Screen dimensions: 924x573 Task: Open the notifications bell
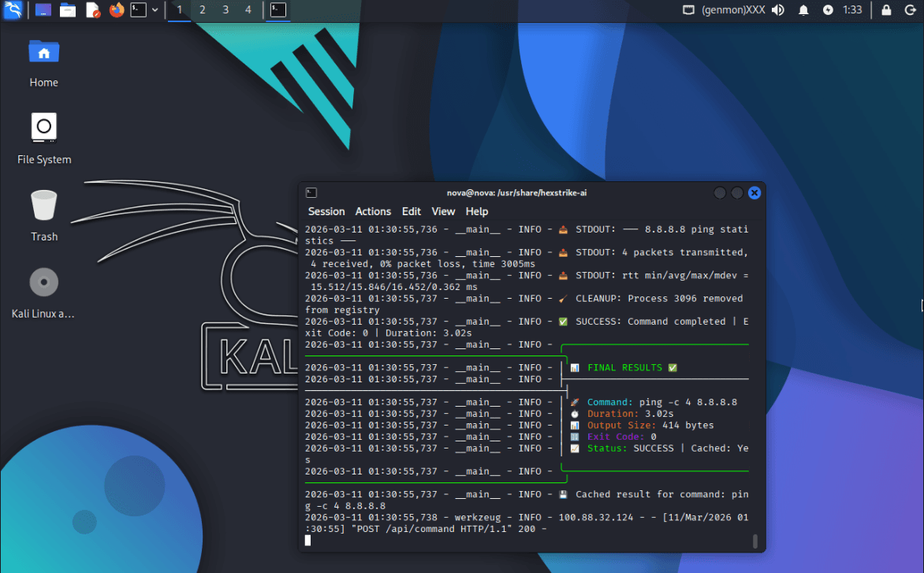803,10
